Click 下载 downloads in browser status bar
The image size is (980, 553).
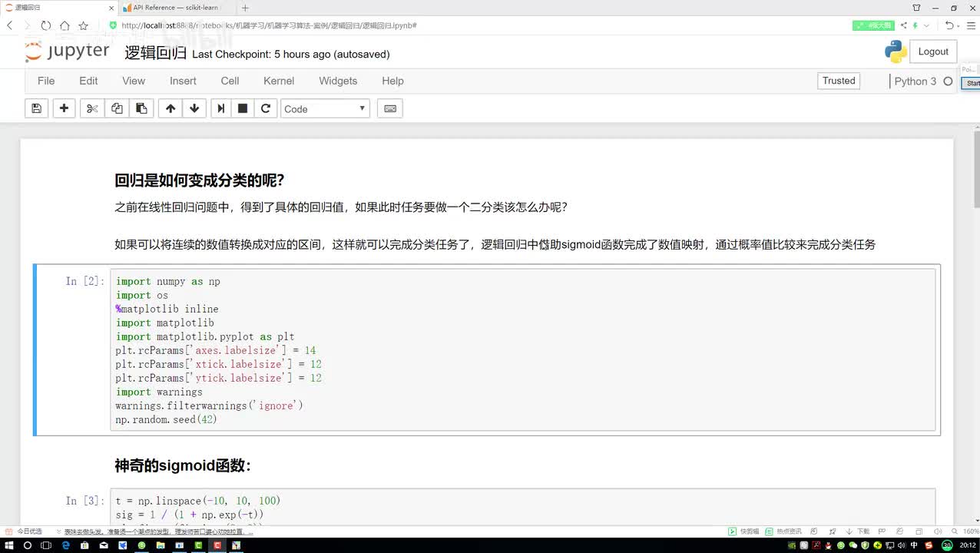pyautogui.click(x=859, y=531)
